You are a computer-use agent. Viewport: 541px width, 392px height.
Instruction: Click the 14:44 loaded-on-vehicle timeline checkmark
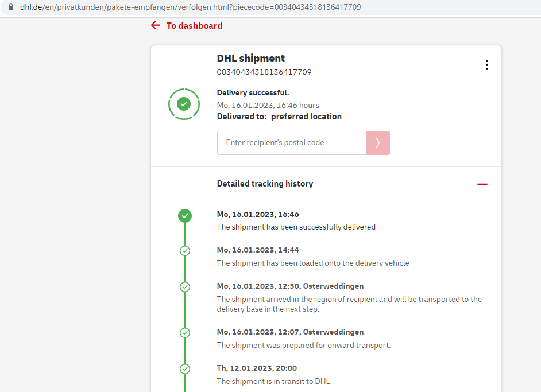pyautogui.click(x=184, y=251)
